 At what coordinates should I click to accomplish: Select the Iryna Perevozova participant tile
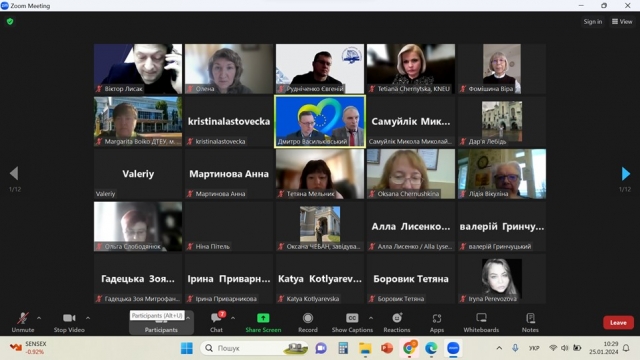pyautogui.click(x=502, y=279)
